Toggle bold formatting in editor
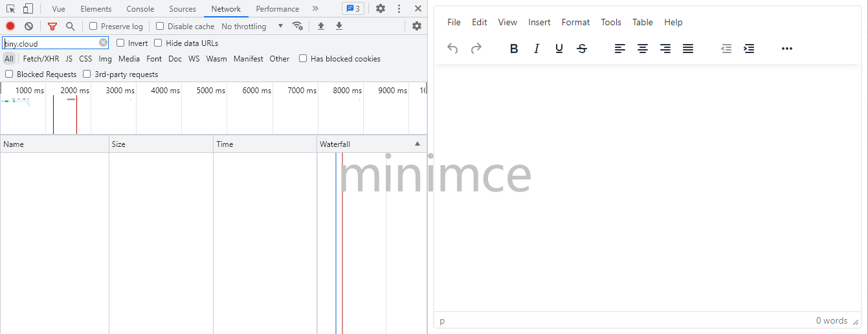868x334 pixels. (x=514, y=49)
